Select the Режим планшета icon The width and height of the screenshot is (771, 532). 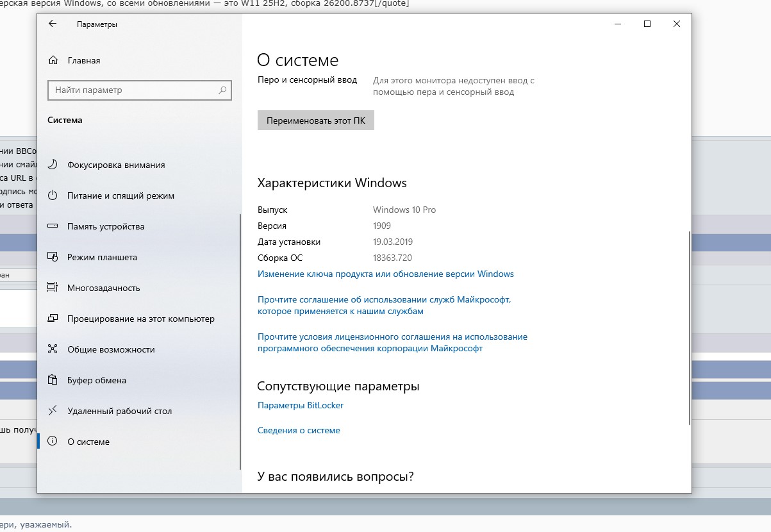[x=53, y=257]
